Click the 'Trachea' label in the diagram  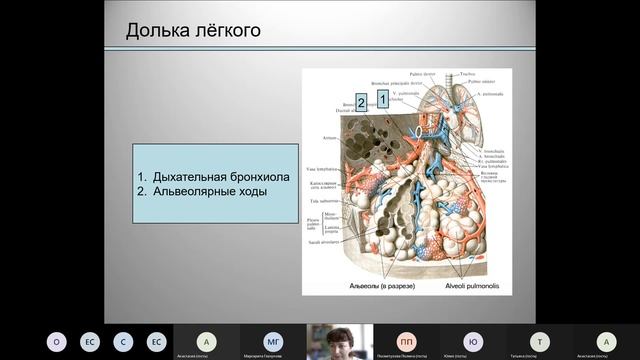[468, 74]
